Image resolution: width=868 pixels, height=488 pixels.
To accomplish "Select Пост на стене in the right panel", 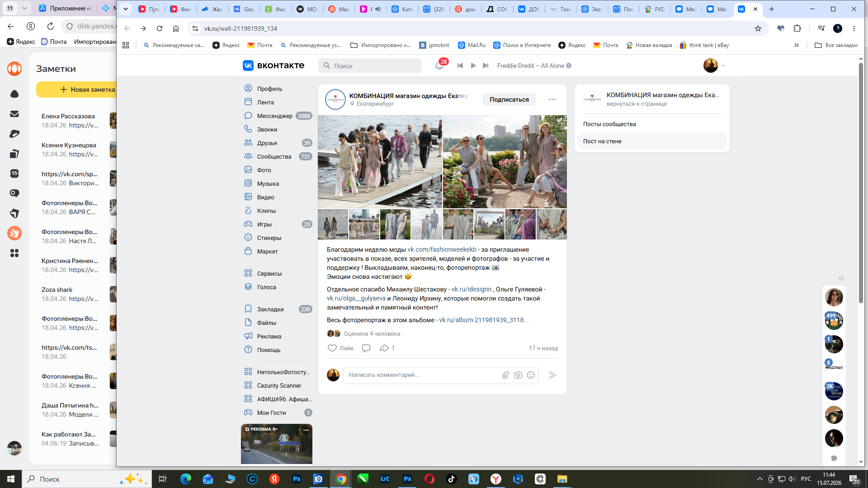I will pos(652,141).
